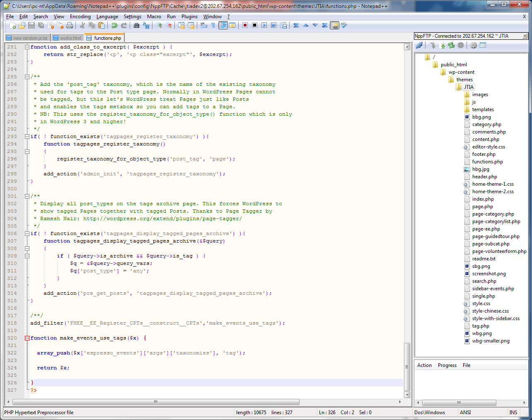
Task: Collapse the comment fold at line 285
Action: [x=27, y=77]
